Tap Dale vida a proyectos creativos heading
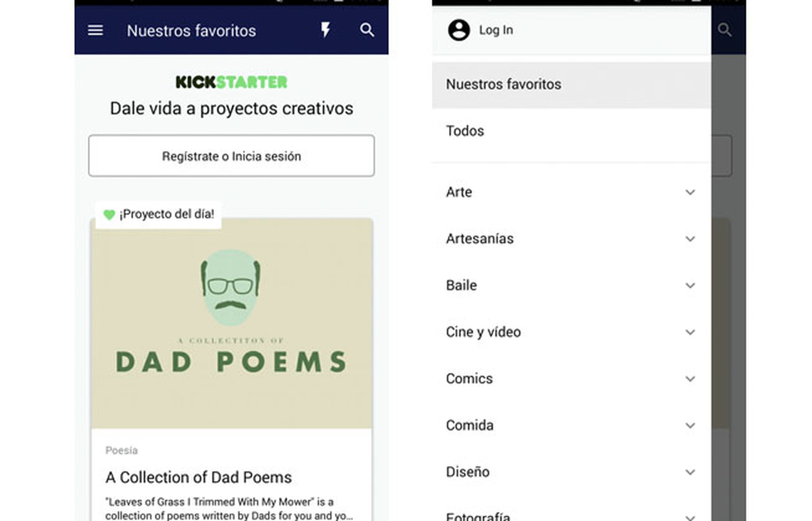Image resolution: width=812 pixels, height=521 pixels. coord(232,109)
